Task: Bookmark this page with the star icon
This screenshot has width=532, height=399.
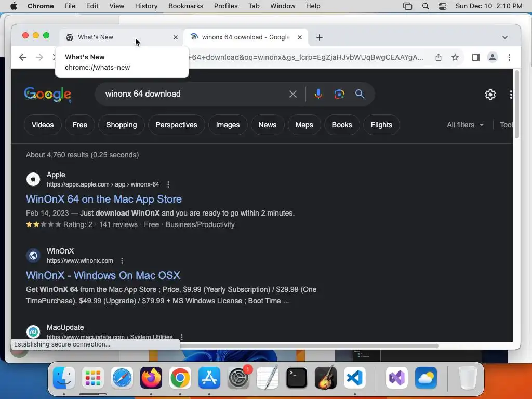Action: [455, 57]
